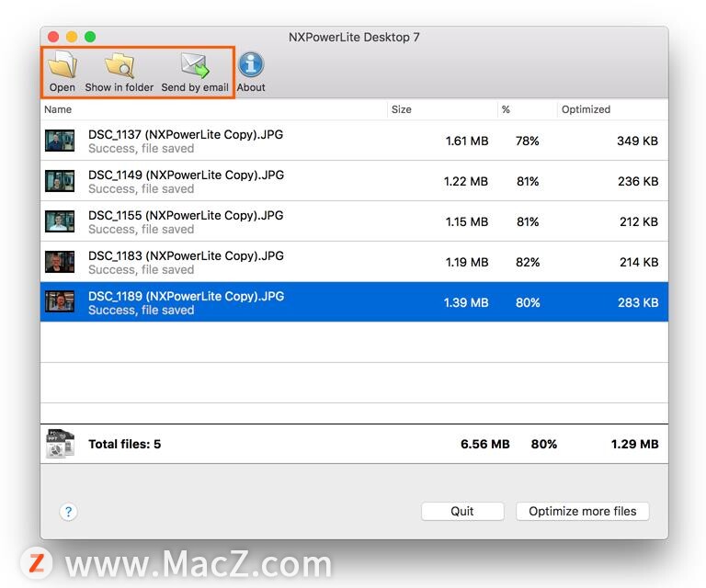
Task: Click the Quit button
Action: 462,511
